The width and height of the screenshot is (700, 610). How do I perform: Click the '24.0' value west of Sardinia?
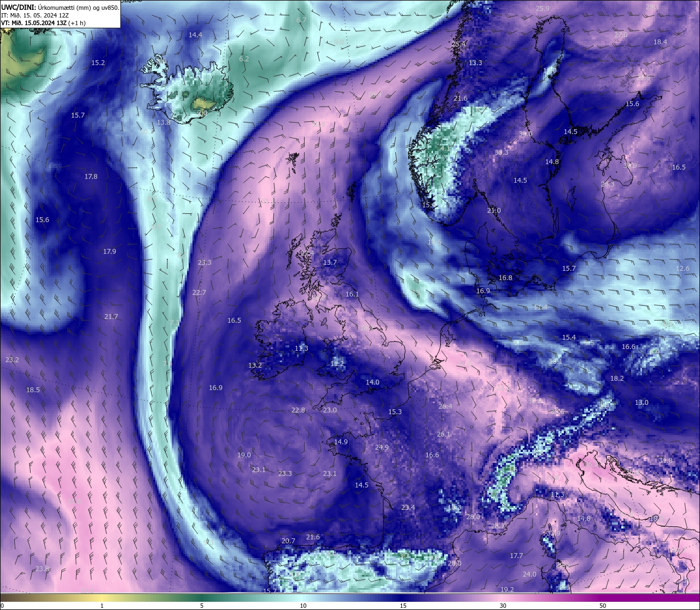click(x=529, y=574)
